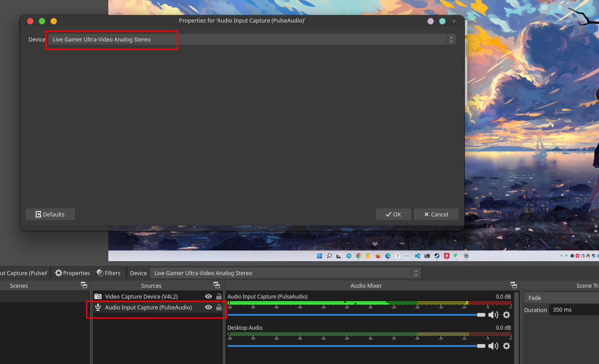The height and width of the screenshot is (364, 599).
Task: Click the purple dot on Properties title bar
Action: (431, 21)
